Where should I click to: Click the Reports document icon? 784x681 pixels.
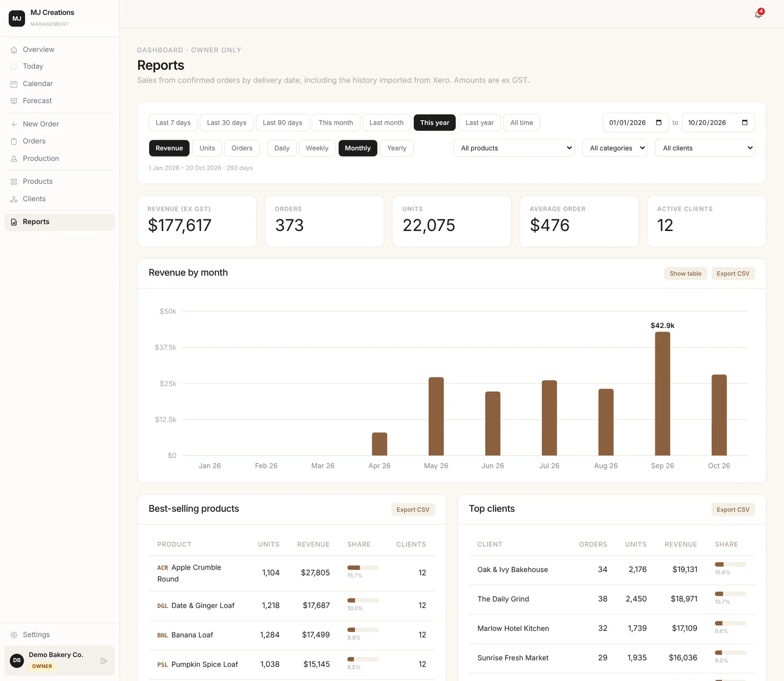14,222
